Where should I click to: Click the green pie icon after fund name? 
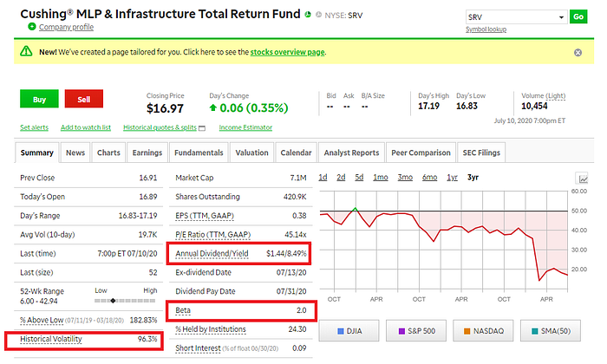click(308, 15)
